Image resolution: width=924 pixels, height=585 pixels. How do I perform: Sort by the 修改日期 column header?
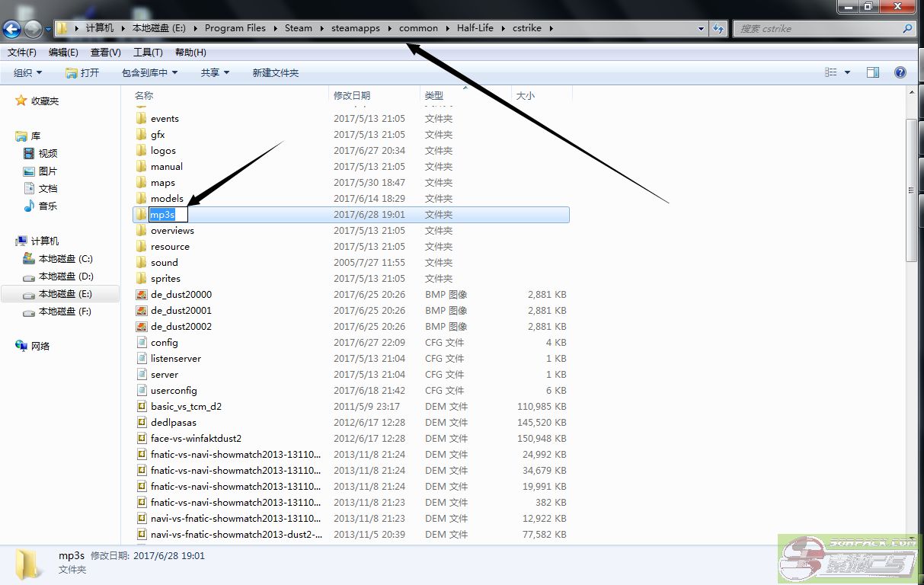click(352, 95)
